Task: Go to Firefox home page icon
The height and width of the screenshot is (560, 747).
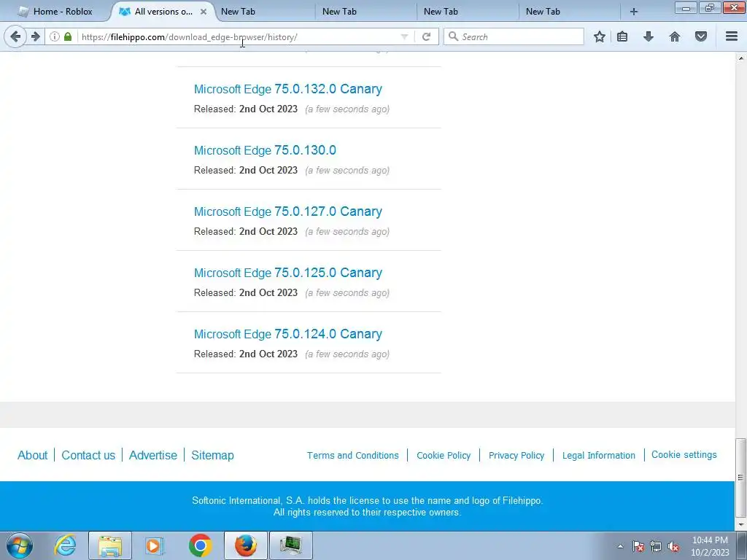Action: [x=675, y=36]
